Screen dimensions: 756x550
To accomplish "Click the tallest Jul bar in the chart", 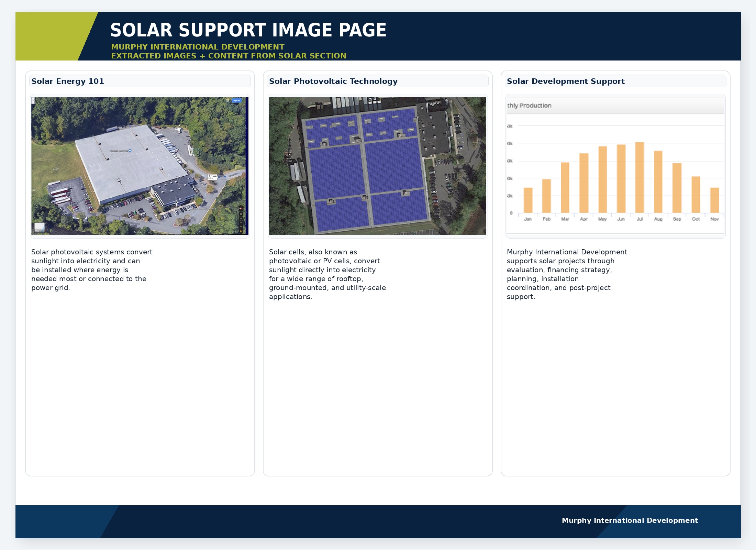I will 640,178.
